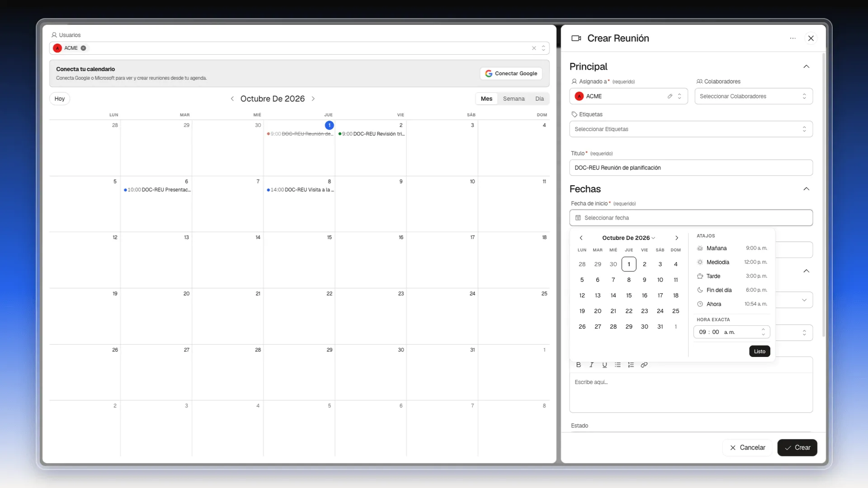Collapse the Principal section

pyautogui.click(x=806, y=66)
